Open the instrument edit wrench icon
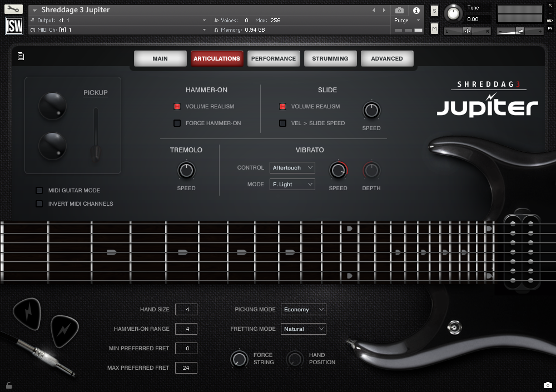Viewport: 556px width, 392px height. (14, 9)
